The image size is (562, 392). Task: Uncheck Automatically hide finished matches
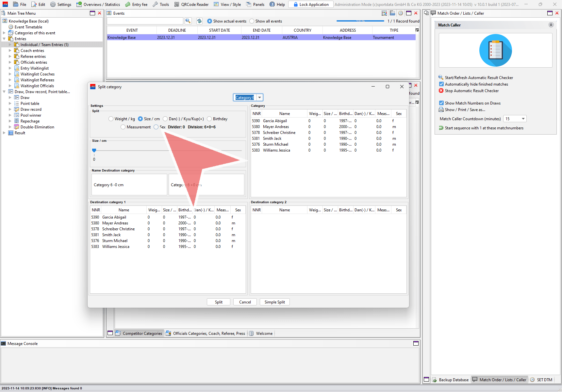click(x=441, y=84)
